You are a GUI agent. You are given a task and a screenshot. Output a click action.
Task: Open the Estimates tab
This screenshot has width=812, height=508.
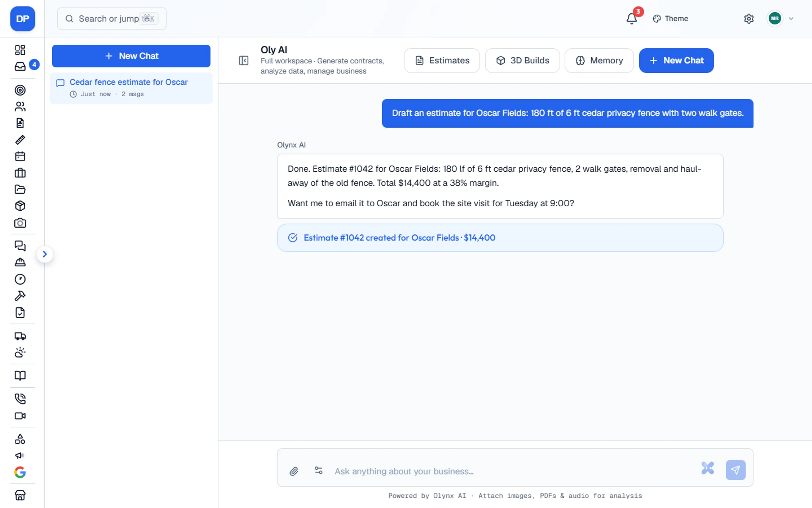click(442, 61)
